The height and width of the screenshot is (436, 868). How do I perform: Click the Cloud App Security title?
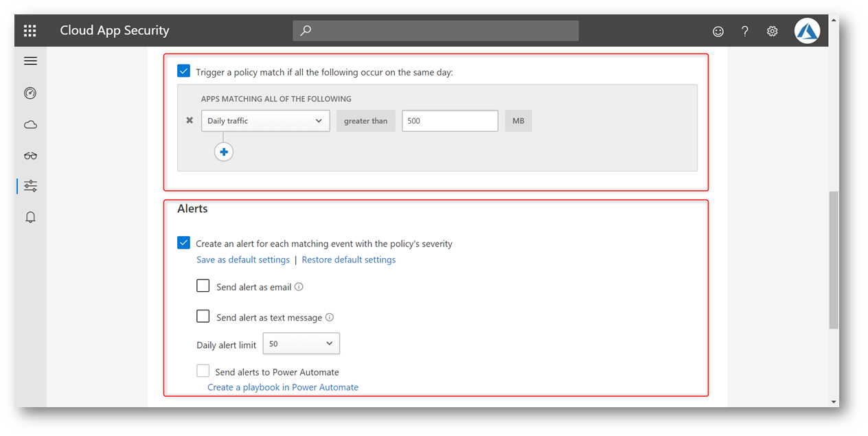[115, 30]
